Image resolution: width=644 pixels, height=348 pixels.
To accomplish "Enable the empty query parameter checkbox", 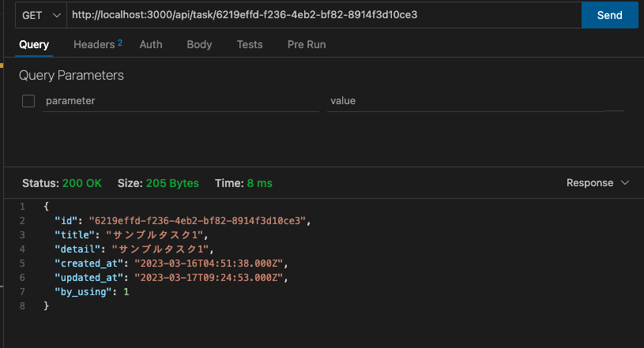I will pos(28,101).
